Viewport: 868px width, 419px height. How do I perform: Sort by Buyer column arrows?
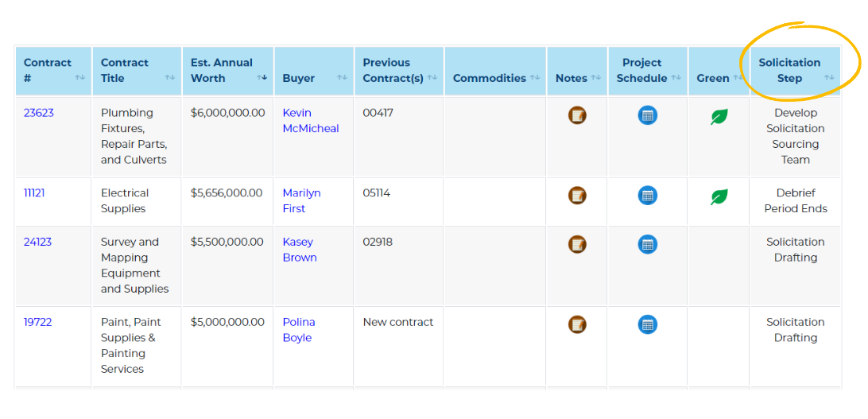click(342, 78)
